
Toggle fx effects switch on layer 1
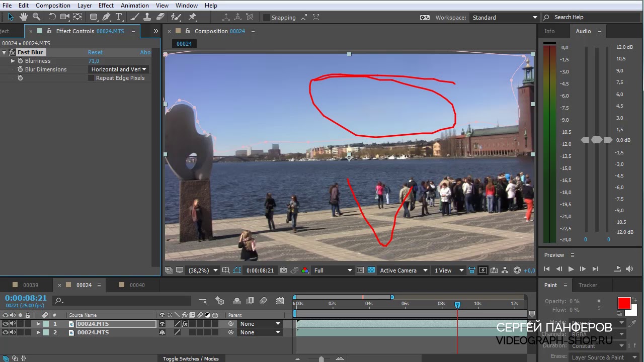click(x=185, y=324)
